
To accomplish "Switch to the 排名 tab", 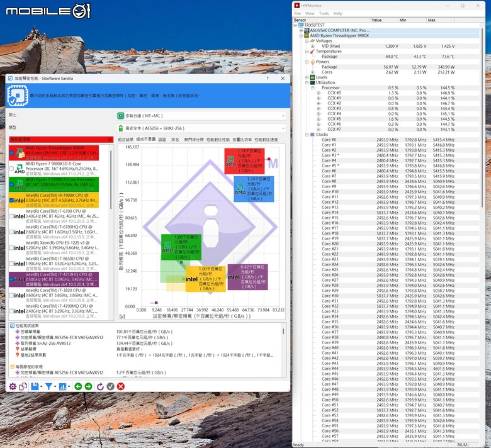I will pos(175,140).
